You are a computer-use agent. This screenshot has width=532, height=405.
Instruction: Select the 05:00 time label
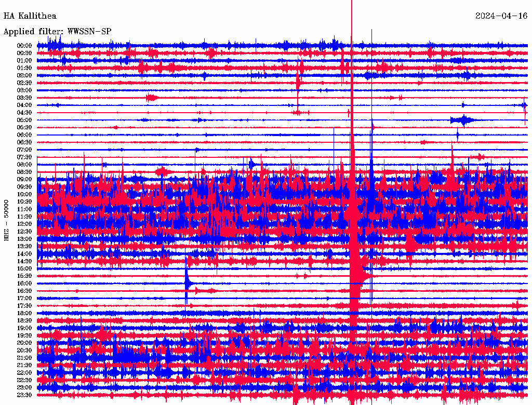click(x=24, y=120)
